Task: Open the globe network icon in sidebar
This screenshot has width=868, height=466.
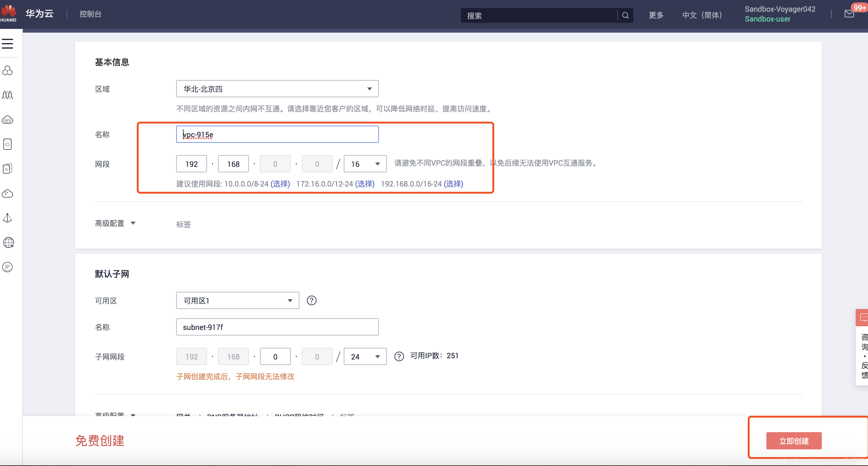Action: [x=8, y=243]
